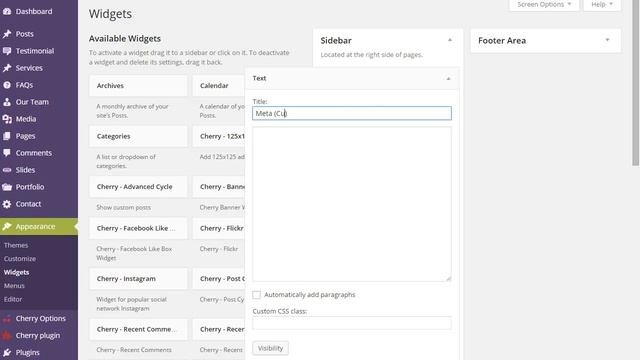Click the Dashboard icon in the sidebar
The image size is (640, 360).
[7, 11]
